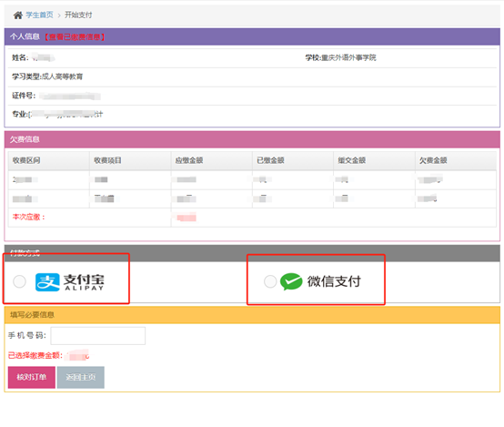Click the 证件号 label
This screenshot has height=427, width=504.
pos(24,96)
